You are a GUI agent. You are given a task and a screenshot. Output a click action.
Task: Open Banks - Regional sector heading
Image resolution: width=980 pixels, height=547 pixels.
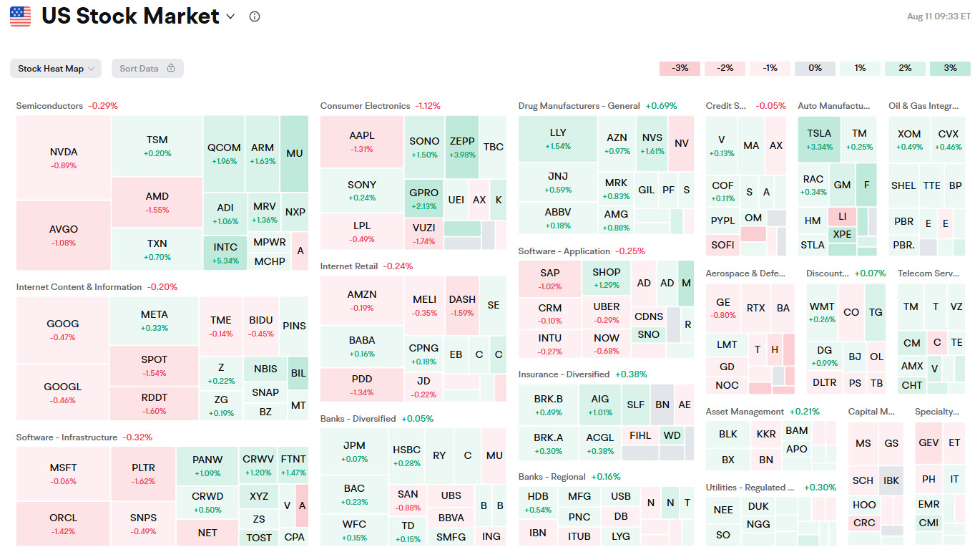point(552,477)
